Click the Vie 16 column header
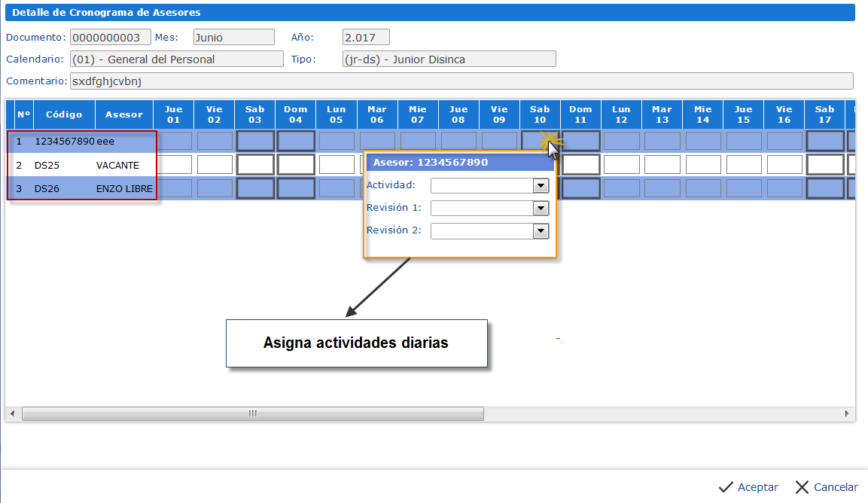868x503 pixels. pos(784,114)
